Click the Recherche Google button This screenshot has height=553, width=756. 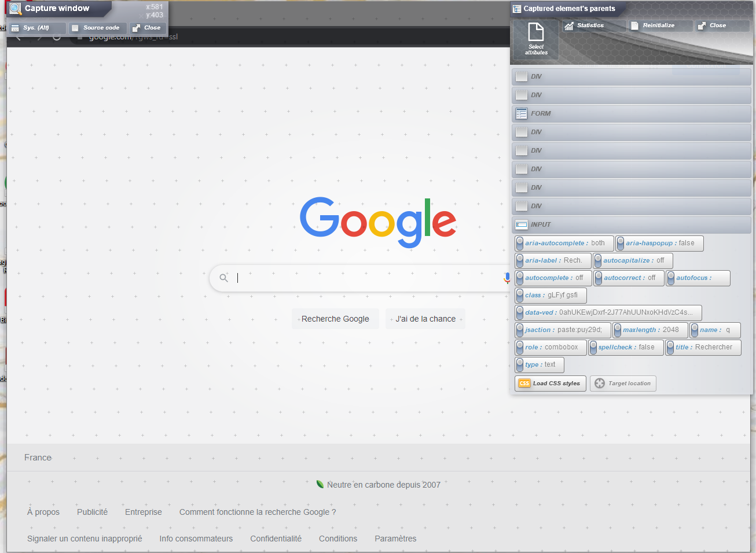click(x=335, y=319)
